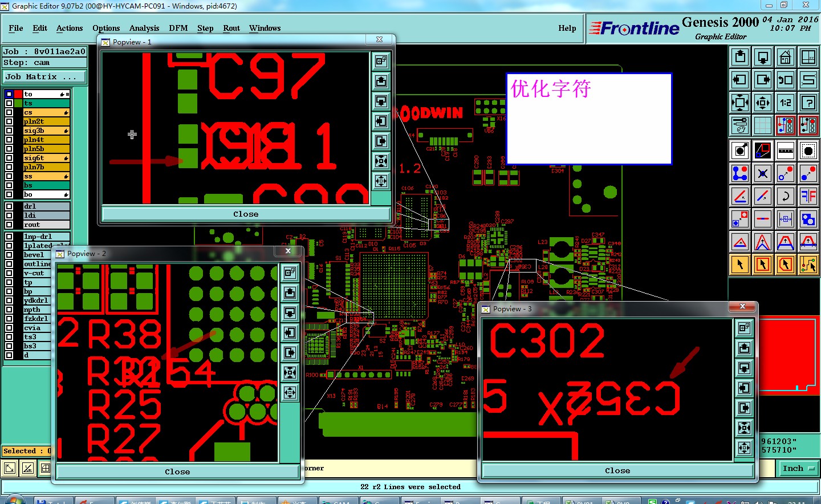821x504 pixels.
Task: Open the Analysis menu
Action: (144, 28)
